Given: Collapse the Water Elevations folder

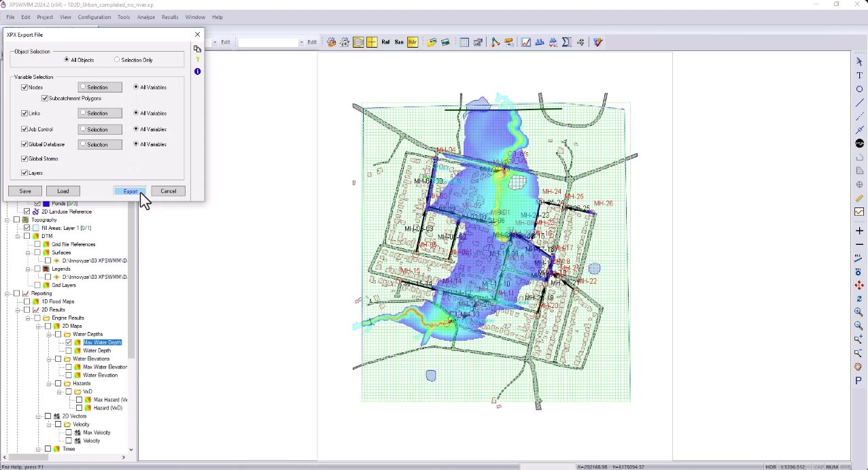Looking at the screenshot, I should [x=49, y=359].
